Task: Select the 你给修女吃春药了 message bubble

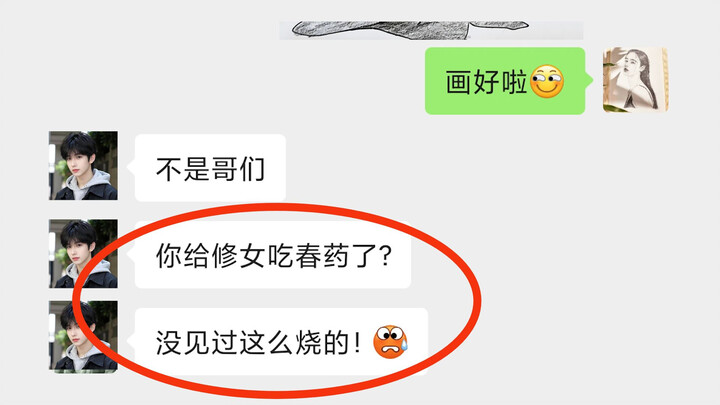Action: [273, 255]
